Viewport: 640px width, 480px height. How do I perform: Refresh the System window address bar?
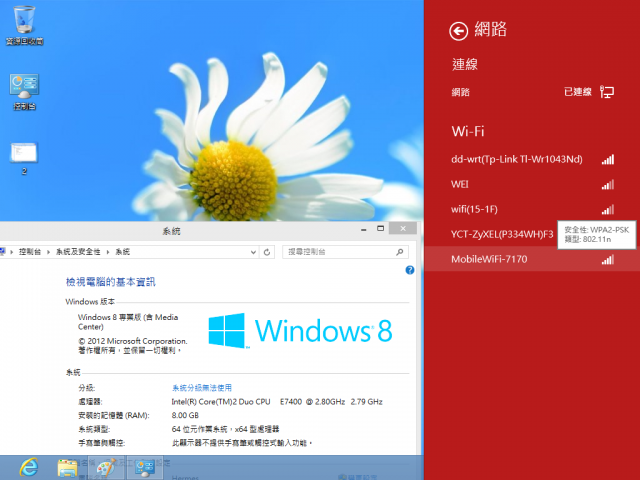pyautogui.click(x=267, y=252)
